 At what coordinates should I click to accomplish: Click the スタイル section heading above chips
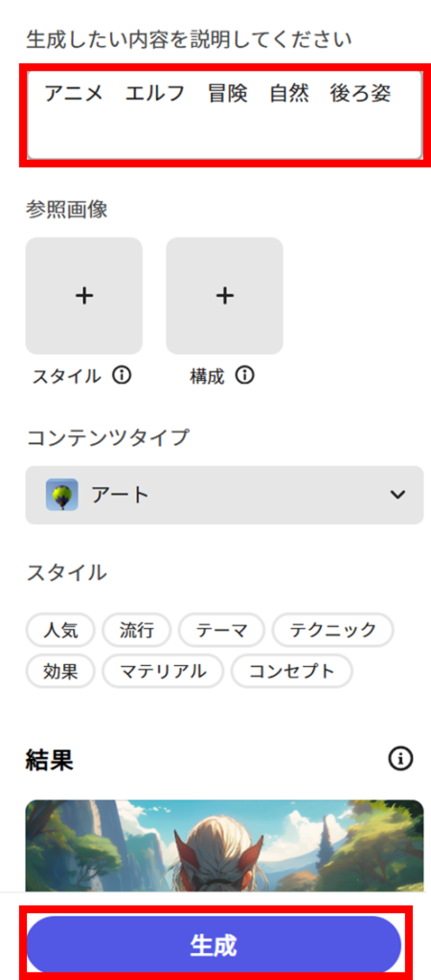(x=66, y=572)
